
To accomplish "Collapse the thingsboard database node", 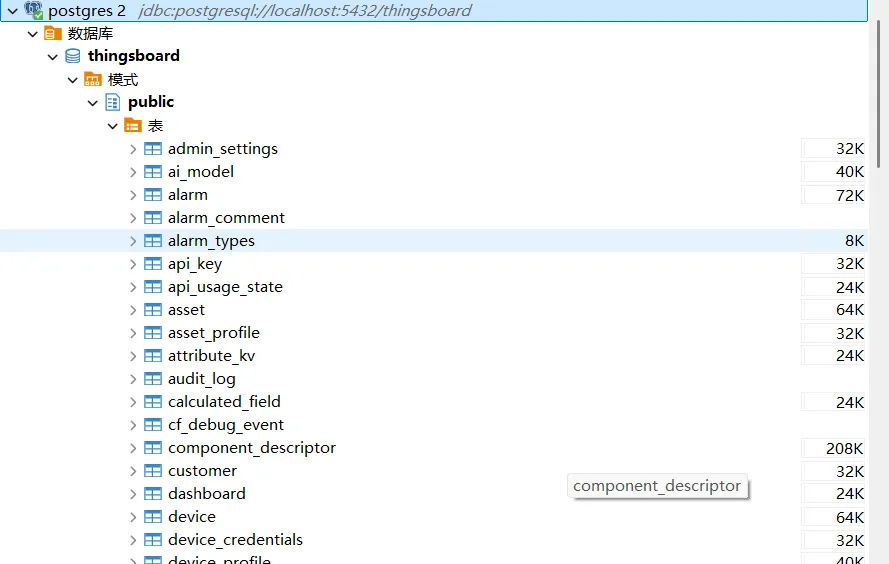I will (53, 57).
